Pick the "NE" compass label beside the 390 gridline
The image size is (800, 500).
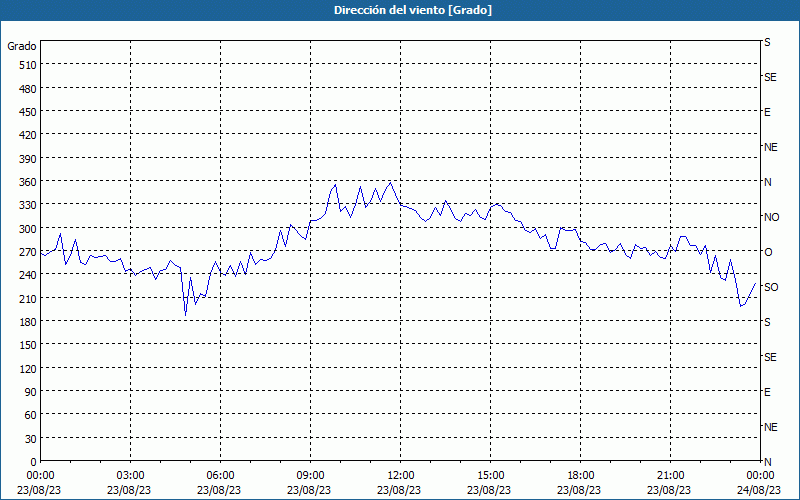(x=771, y=147)
